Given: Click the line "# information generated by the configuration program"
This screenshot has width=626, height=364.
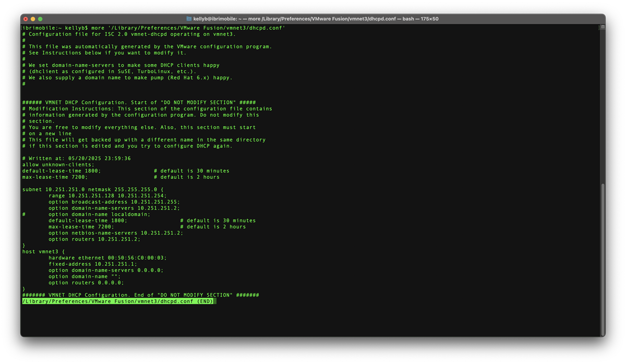Looking at the screenshot, I should (141, 115).
